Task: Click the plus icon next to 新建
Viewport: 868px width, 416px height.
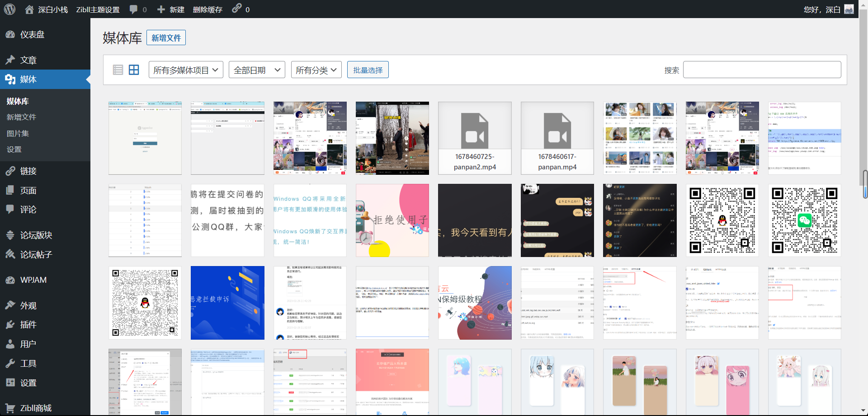Action: (161, 9)
